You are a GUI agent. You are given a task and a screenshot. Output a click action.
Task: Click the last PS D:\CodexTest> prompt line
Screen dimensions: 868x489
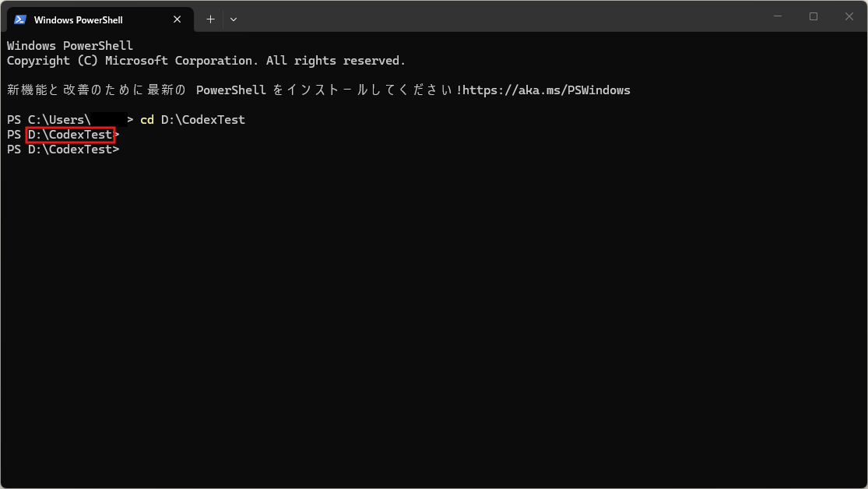click(63, 150)
